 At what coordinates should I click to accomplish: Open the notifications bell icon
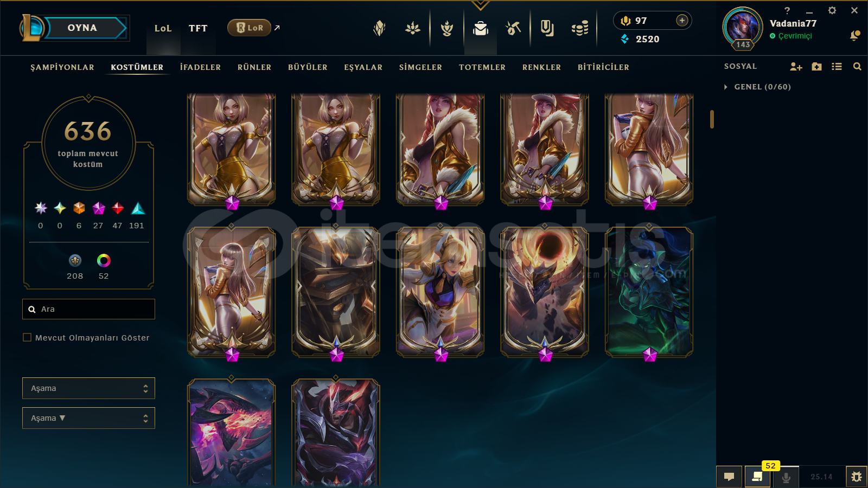click(854, 36)
